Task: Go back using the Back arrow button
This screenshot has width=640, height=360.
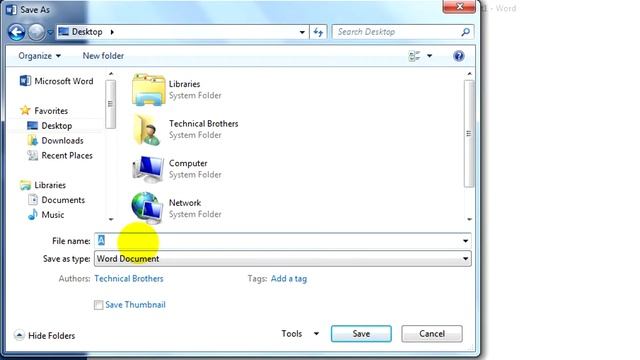Action: coord(16,32)
